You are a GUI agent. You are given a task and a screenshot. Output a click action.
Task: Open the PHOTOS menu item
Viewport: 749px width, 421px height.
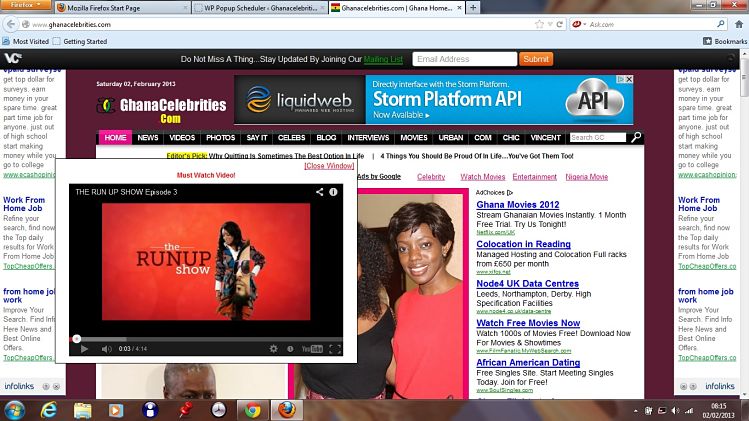221,138
